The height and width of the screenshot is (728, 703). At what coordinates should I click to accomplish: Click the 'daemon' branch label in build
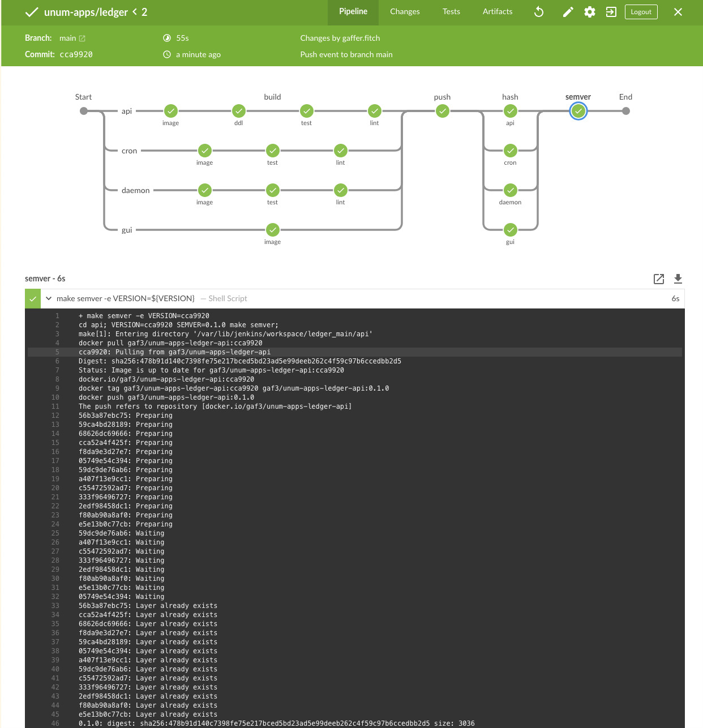pyautogui.click(x=136, y=191)
